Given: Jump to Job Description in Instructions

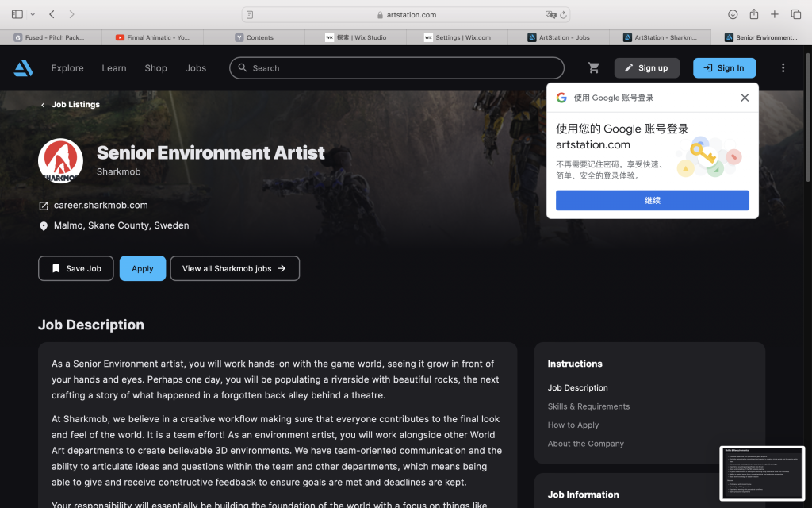Looking at the screenshot, I should coord(577,387).
